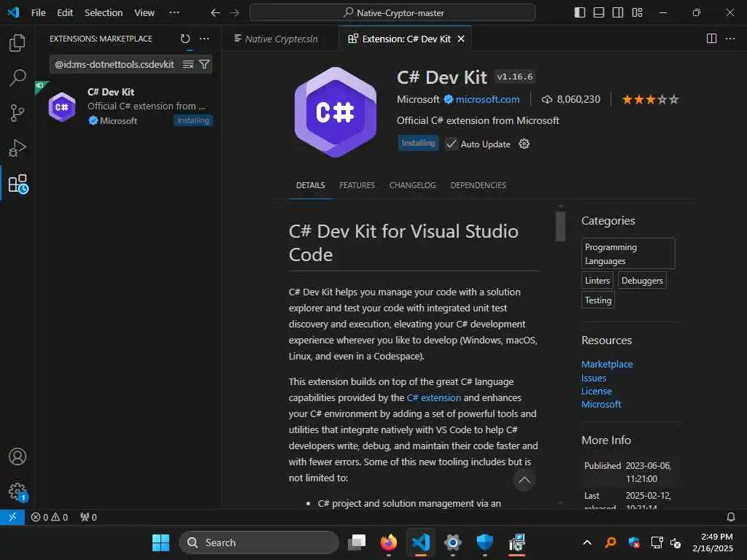Open editor More Actions ellipsis
This screenshot has height=560, width=747.
coord(729,39)
